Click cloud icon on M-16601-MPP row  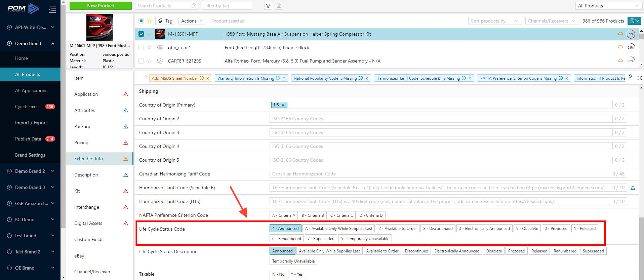(620, 34)
